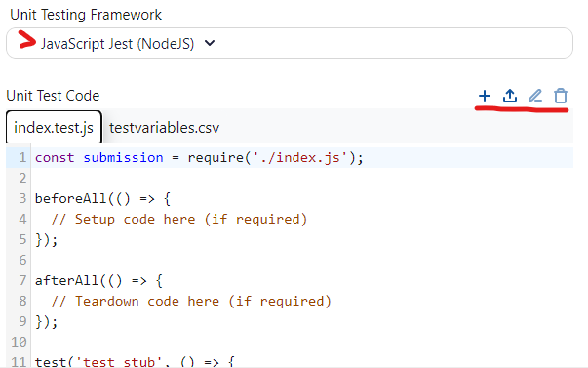Click line number 9 in gutter
588x368 pixels.
click(x=22, y=321)
